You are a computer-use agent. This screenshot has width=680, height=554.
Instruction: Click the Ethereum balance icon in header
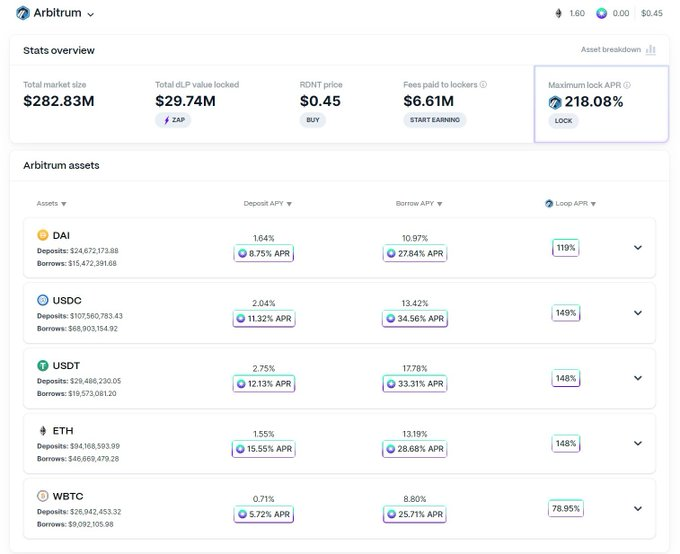coord(559,13)
